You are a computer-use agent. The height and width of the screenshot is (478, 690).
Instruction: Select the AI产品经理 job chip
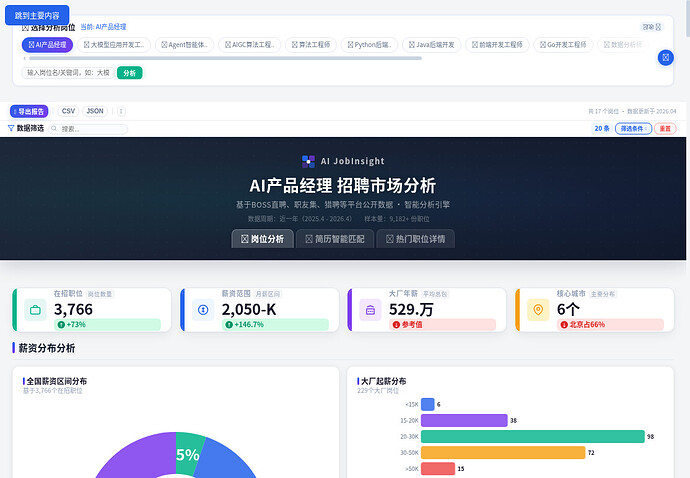(48, 44)
